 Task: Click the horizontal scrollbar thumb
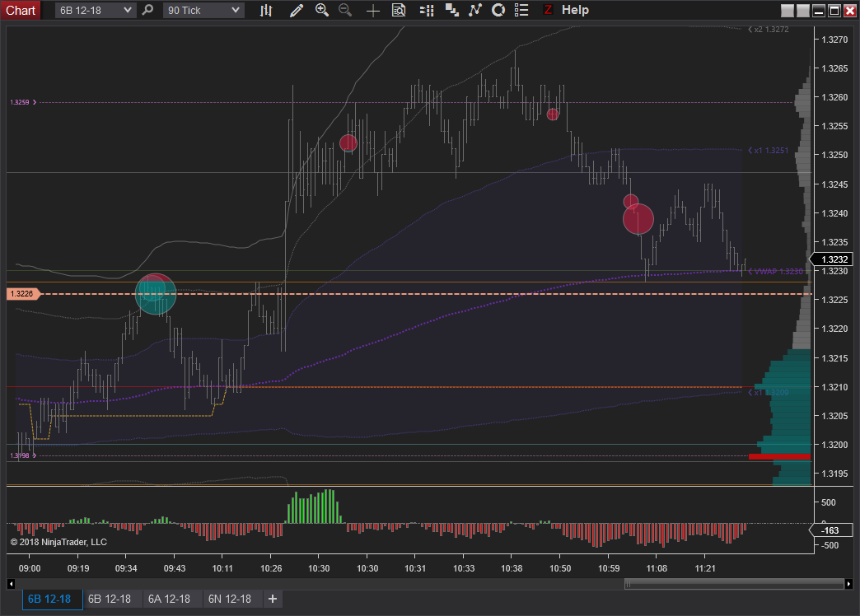pos(734,584)
